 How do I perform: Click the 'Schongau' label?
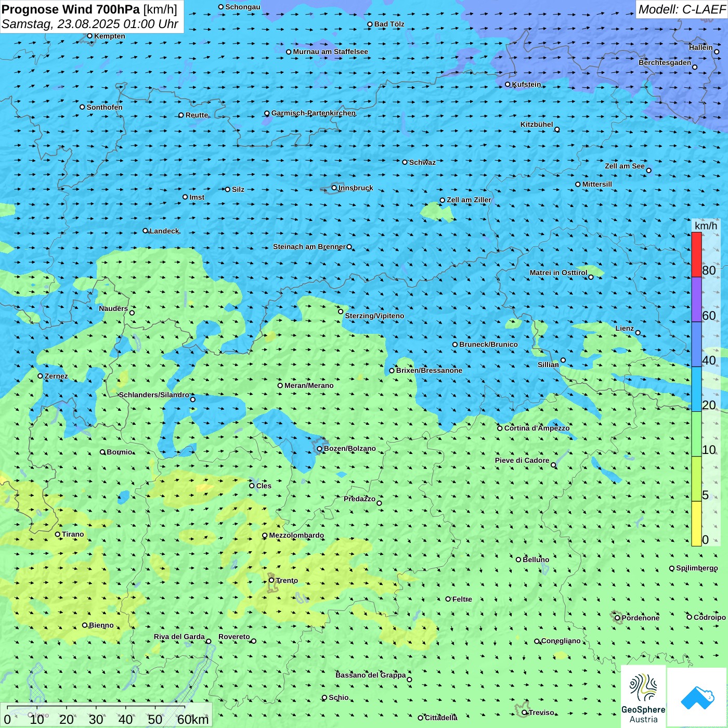tap(243, 7)
